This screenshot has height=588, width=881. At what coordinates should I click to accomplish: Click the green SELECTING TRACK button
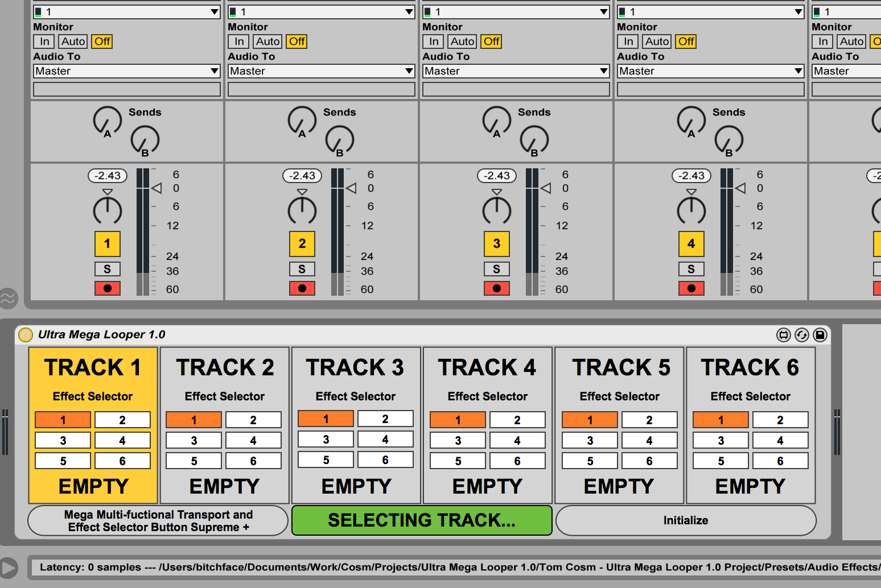422,520
